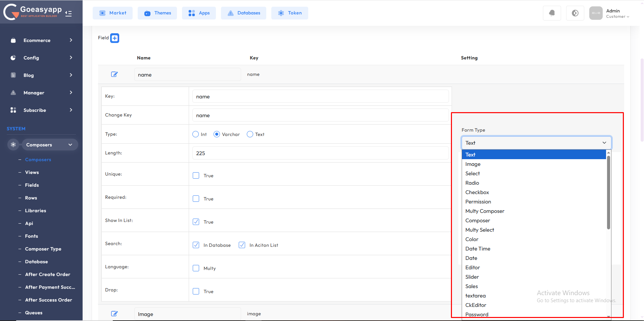Toggle the dark mode contrast icon
This screenshot has height=321, width=644.
click(x=575, y=13)
